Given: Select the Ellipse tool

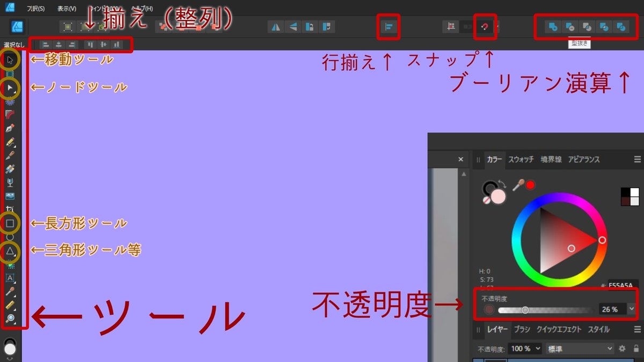Looking at the screenshot, I should [x=10, y=237].
